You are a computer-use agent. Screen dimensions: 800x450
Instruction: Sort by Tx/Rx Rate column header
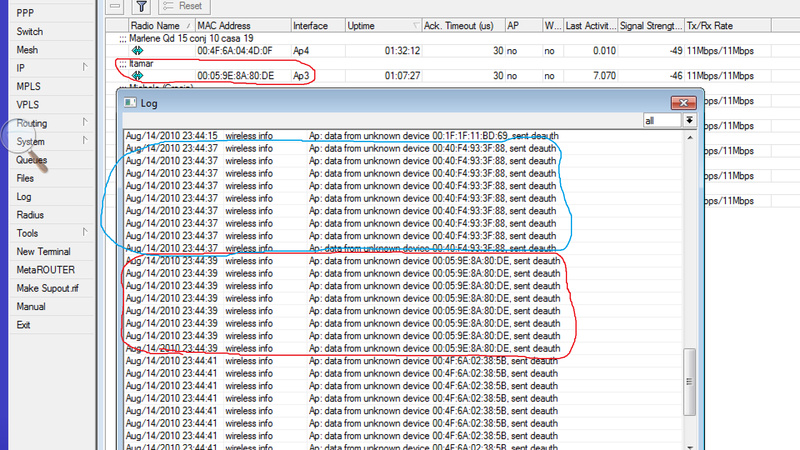[x=728, y=26]
